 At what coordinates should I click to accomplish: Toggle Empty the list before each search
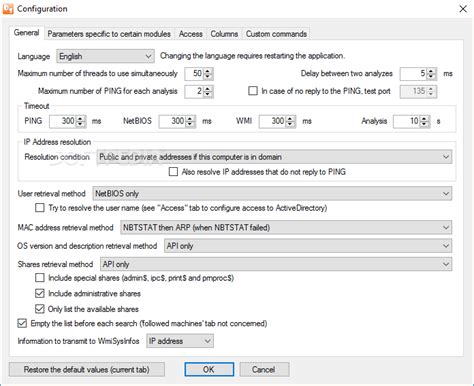(x=22, y=323)
